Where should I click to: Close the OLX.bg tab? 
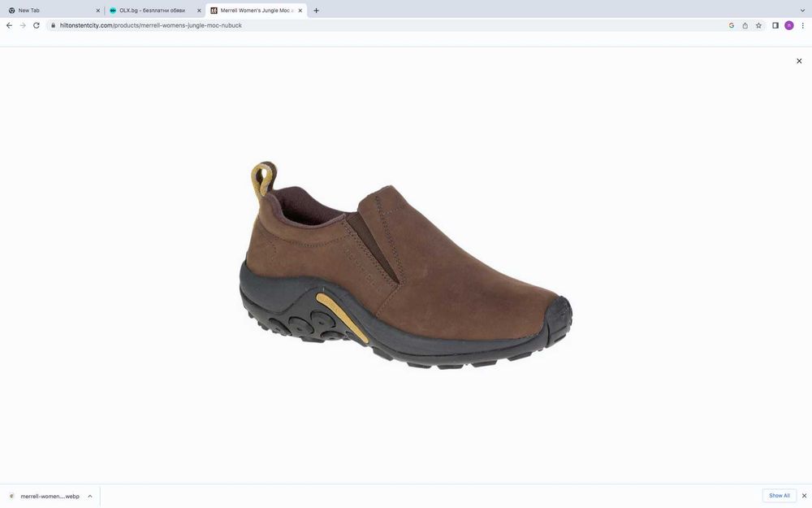coord(199,11)
